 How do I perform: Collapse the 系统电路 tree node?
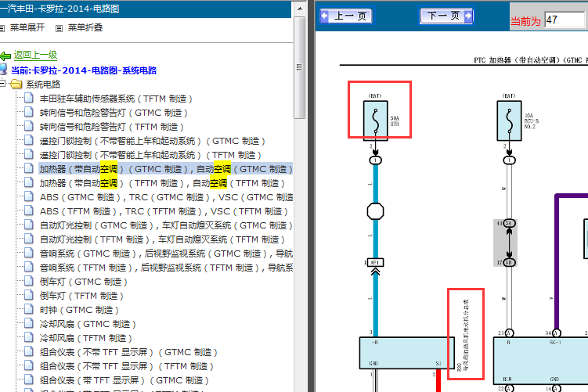coord(2,84)
